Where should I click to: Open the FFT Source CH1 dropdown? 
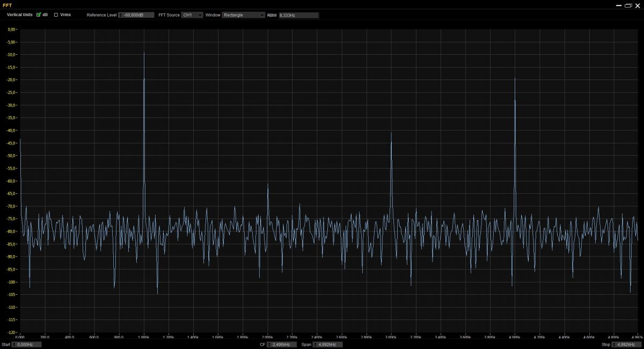192,15
